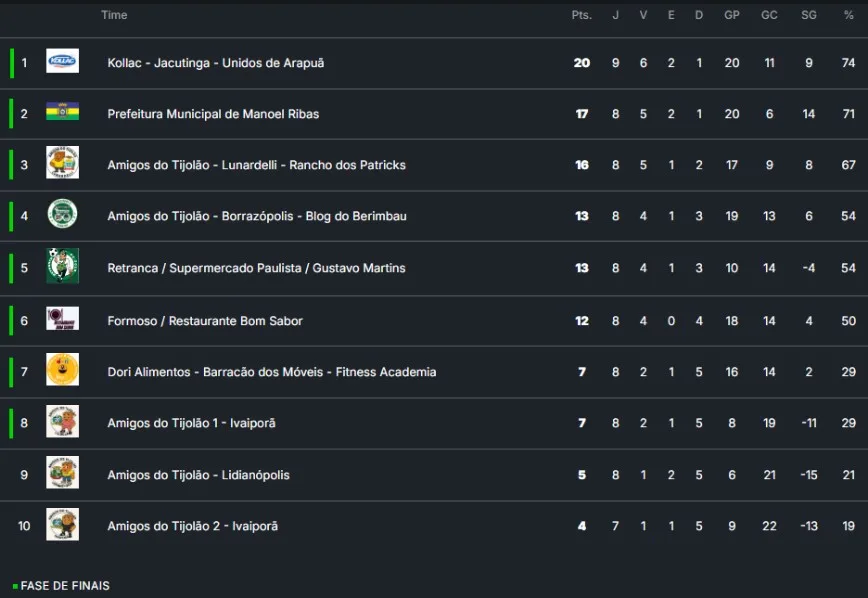Click the Borrazópolis green round crest
The image size is (868, 598).
(x=62, y=215)
